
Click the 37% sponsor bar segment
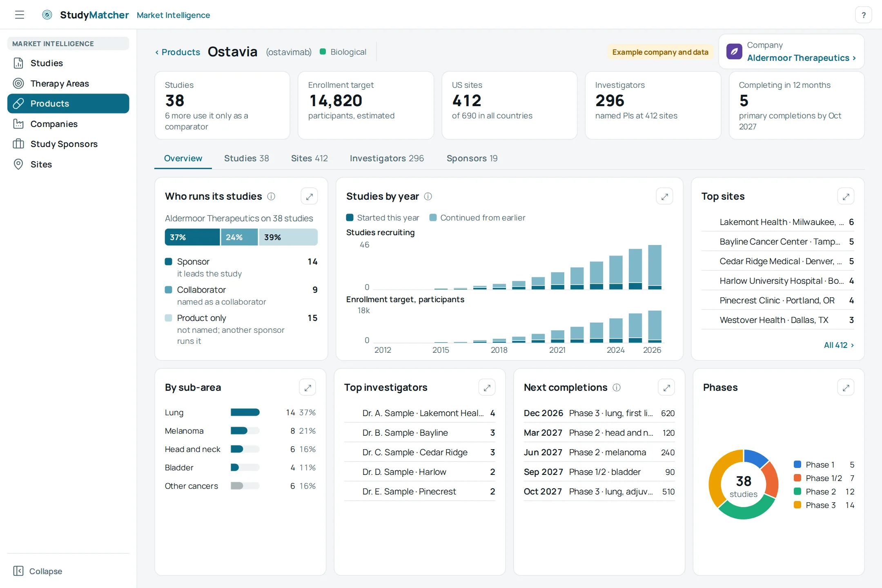point(192,237)
